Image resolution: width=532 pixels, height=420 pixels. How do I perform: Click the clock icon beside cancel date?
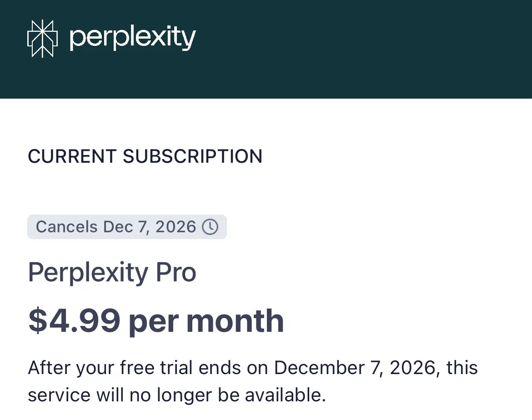tap(210, 227)
